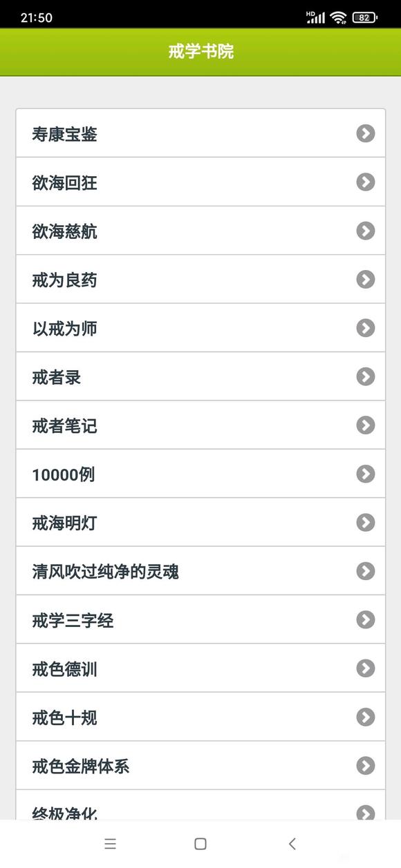Tap the chevron next to 终极净化
The image size is (401, 868).
coord(365,812)
